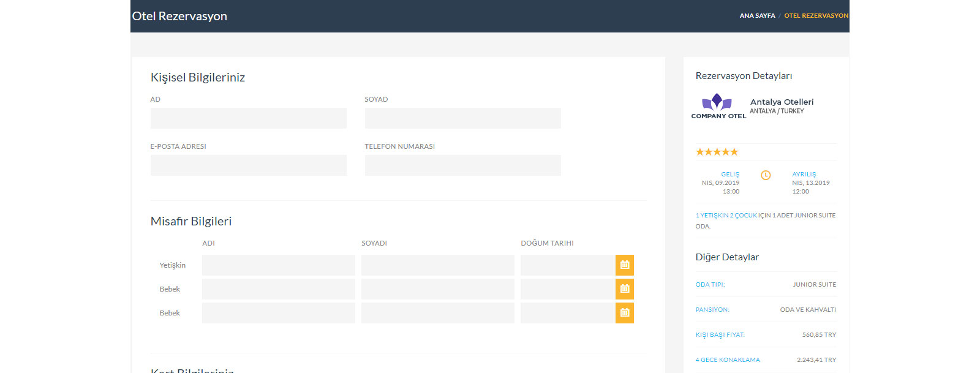Image resolution: width=980 pixels, height=373 pixels.
Task: Open calendar for first Bebek birth date
Action: pos(625,289)
